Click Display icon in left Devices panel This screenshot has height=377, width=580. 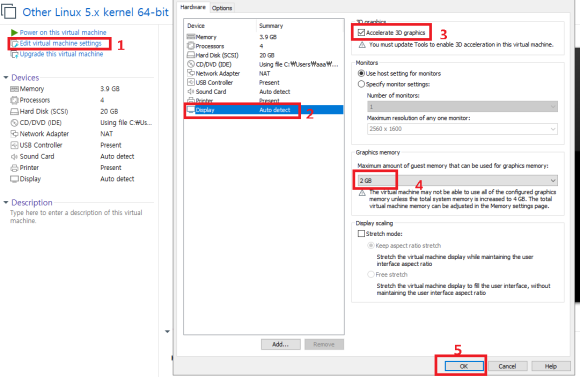tap(14, 179)
